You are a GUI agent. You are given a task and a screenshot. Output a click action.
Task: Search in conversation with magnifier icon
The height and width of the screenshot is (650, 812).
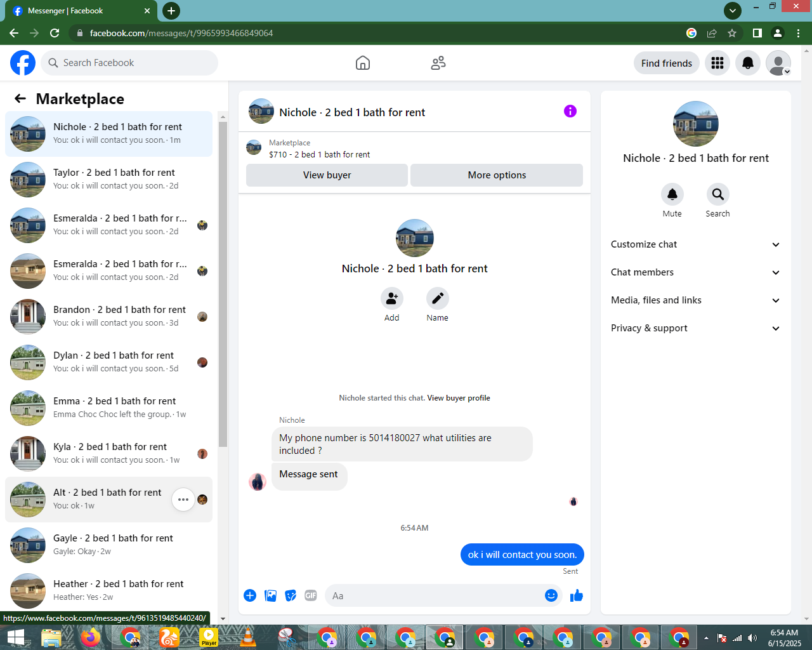click(x=718, y=194)
